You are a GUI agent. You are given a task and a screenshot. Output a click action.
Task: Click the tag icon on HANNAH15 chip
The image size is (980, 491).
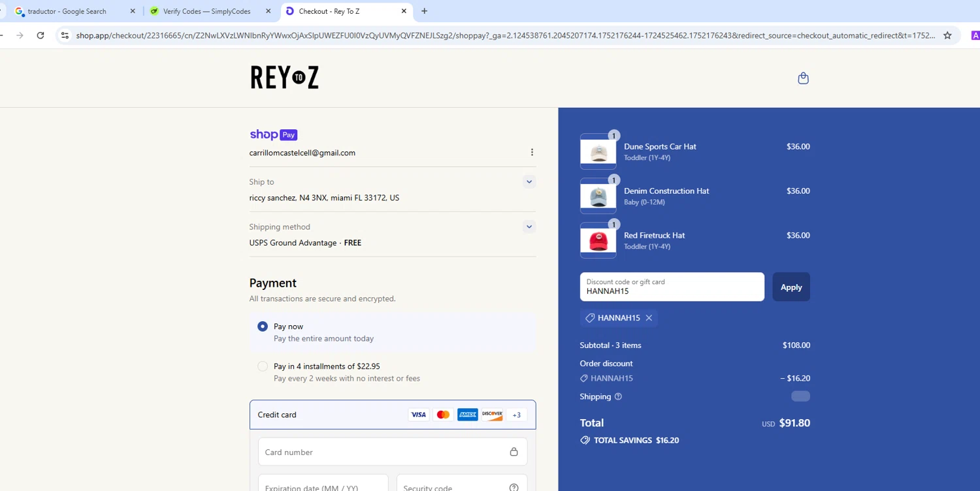589,318
